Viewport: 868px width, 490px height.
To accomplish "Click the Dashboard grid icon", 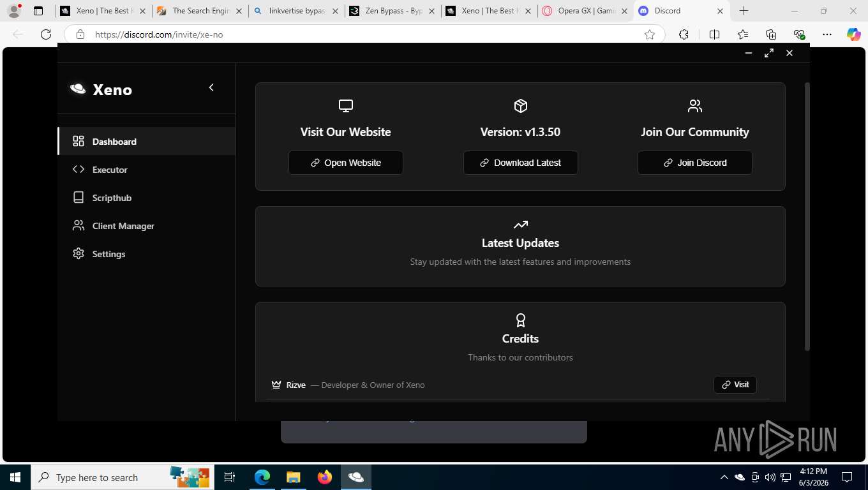I will (79, 141).
